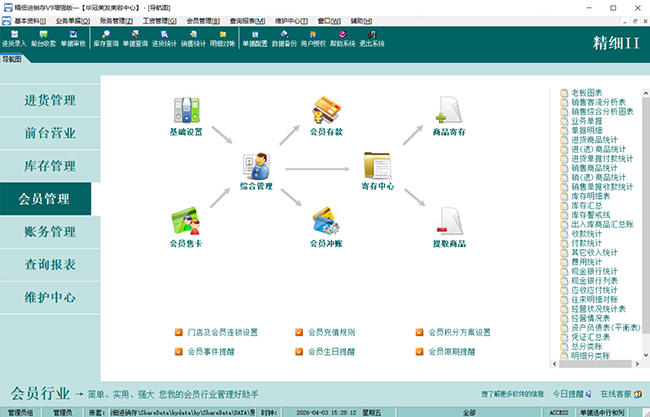This screenshot has width=650, height=417.
Task: Click the 今日提醒 link
Action: (x=572, y=393)
